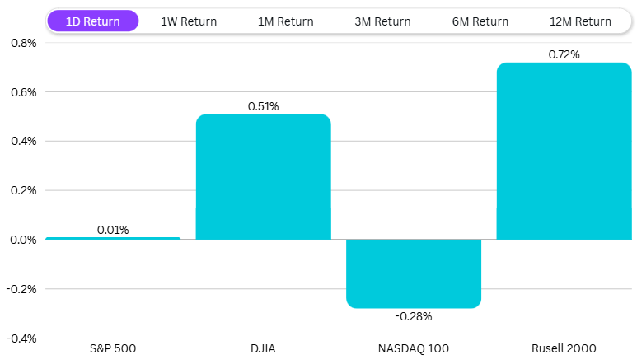637x364 pixels.
Task: Click the NASDAQ 100 axis label
Action: pos(413,349)
